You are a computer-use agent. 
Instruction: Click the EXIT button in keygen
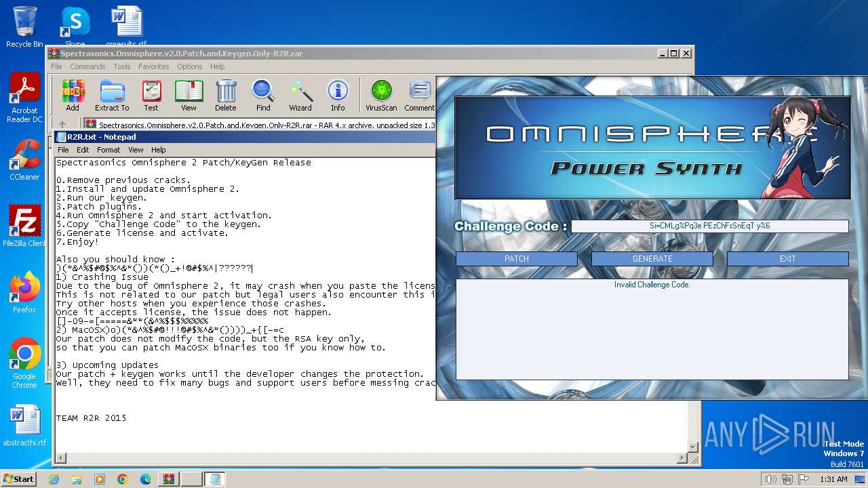(787, 259)
